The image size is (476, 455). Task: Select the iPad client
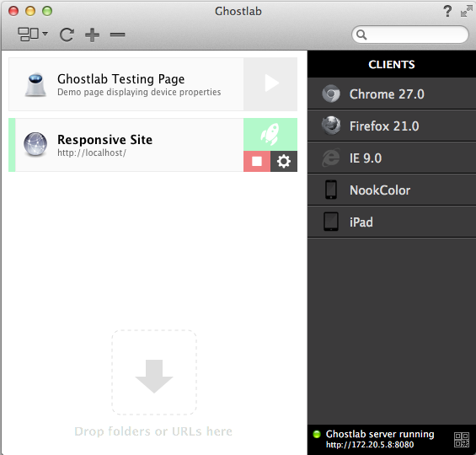[x=392, y=222]
